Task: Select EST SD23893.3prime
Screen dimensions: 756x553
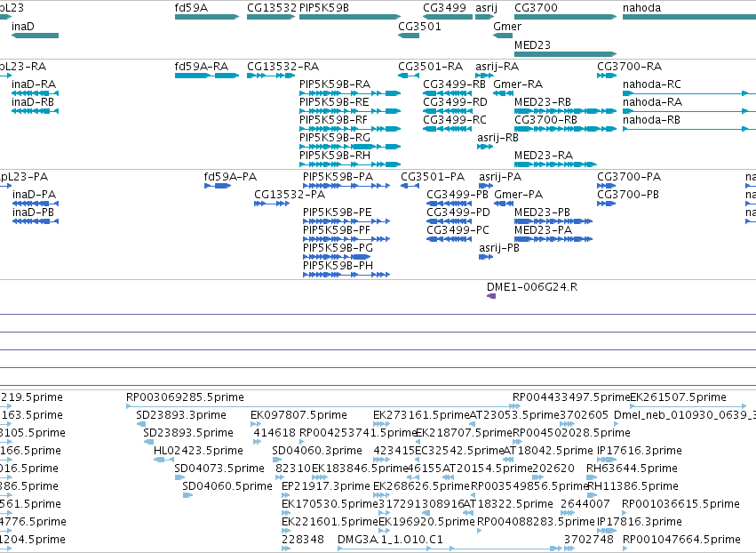Action: [x=141, y=424]
